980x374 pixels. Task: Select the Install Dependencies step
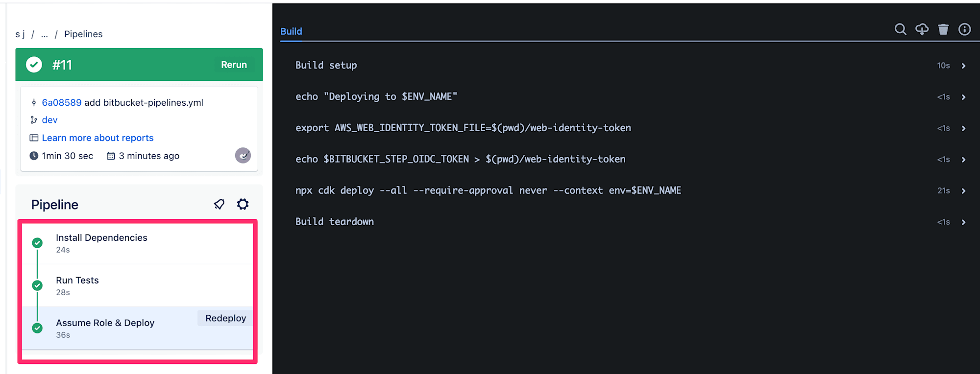[x=138, y=243]
